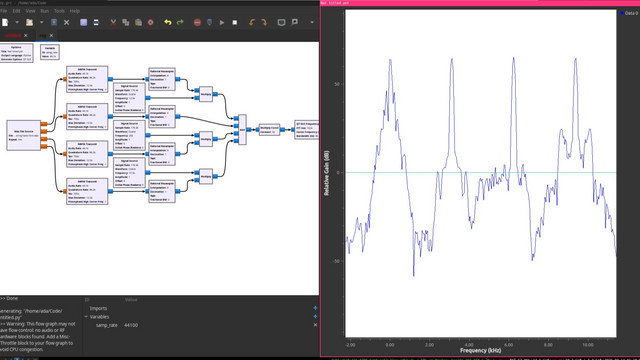Select the Options block
The height and width of the screenshot is (360, 640).
[16, 53]
